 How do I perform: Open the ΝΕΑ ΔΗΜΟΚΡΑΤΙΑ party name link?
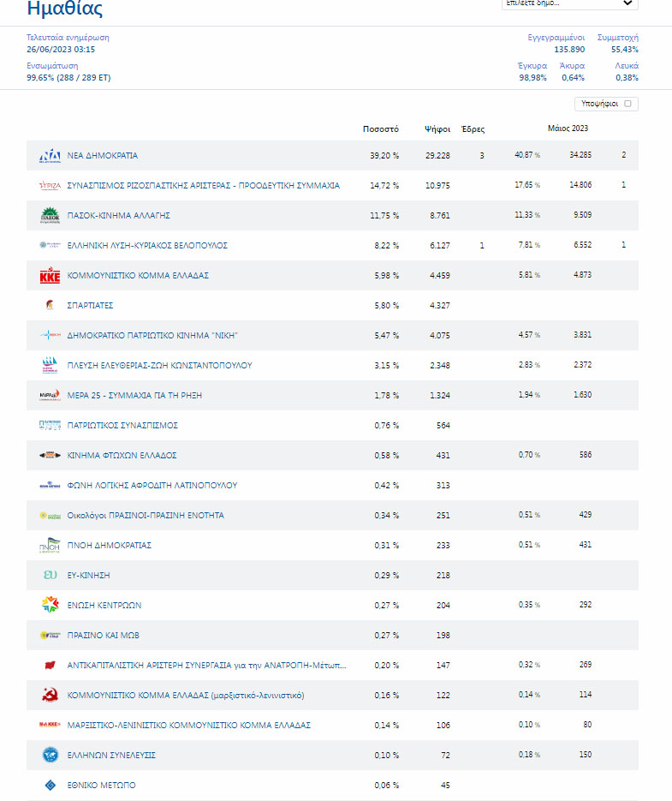pos(103,156)
